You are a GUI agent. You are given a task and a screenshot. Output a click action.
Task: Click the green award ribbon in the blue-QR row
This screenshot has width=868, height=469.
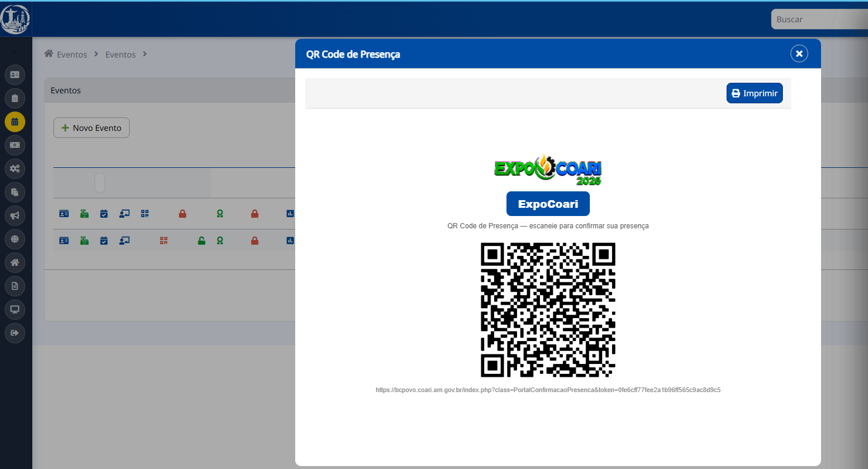tap(219, 214)
